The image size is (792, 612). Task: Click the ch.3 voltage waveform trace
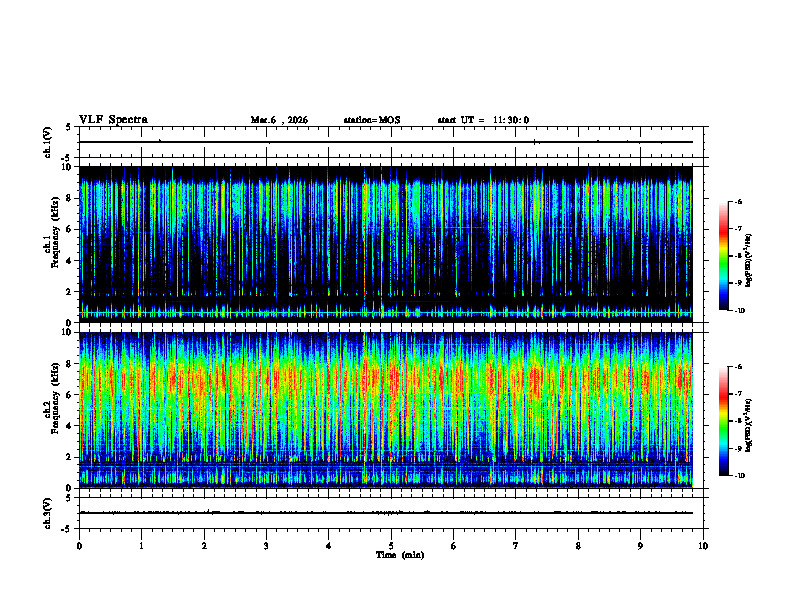point(386,513)
